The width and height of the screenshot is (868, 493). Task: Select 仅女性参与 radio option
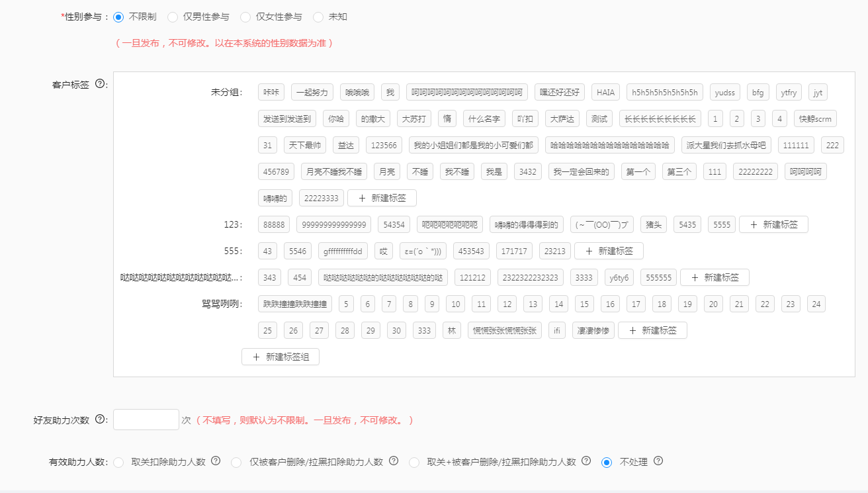tap(245, 17)
